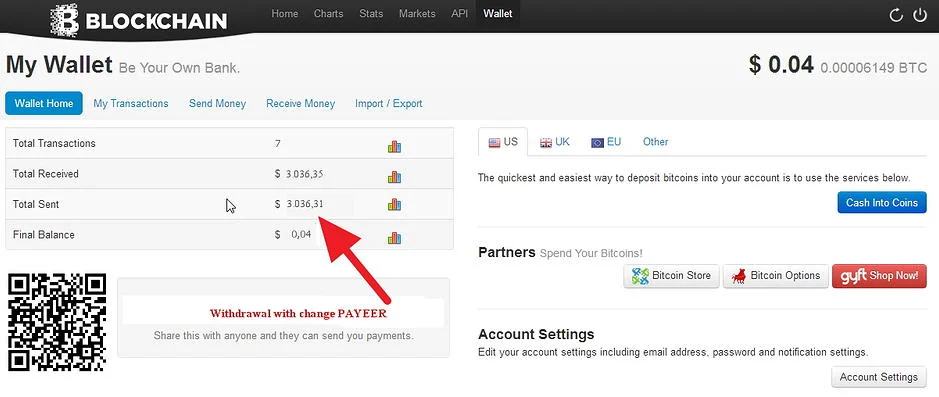
Task: Open Charts in the top navigation
Action: (329, 13)
